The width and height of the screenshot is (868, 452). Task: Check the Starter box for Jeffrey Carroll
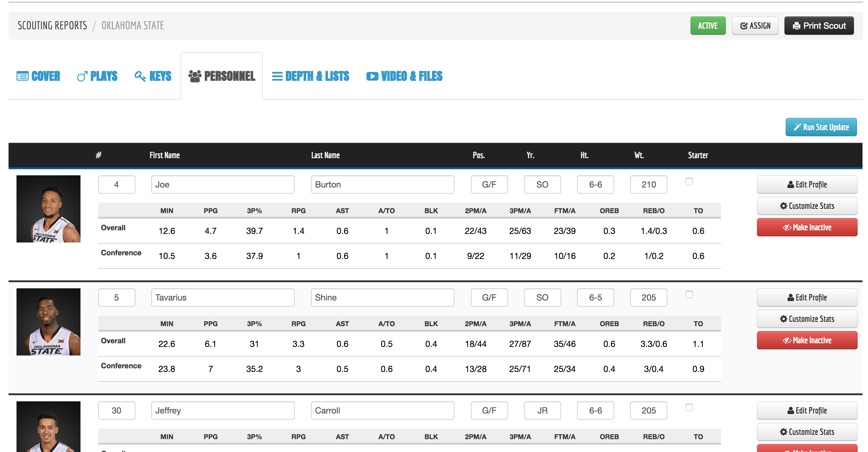click(689, 407)
